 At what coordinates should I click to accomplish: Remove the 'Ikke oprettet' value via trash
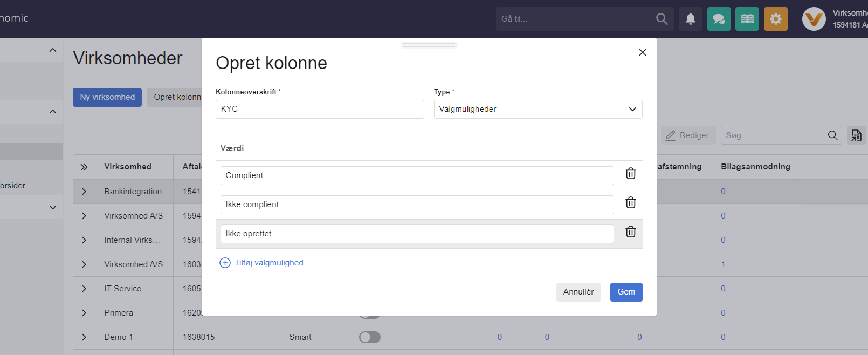630,232
